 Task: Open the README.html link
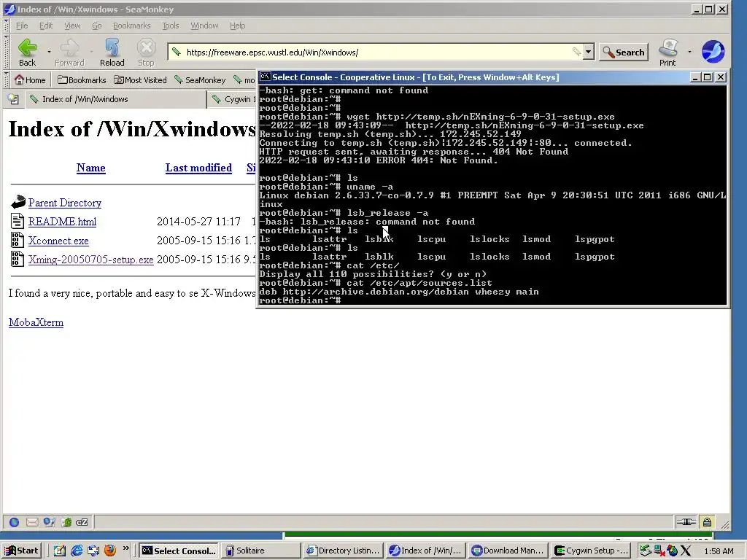63,222
